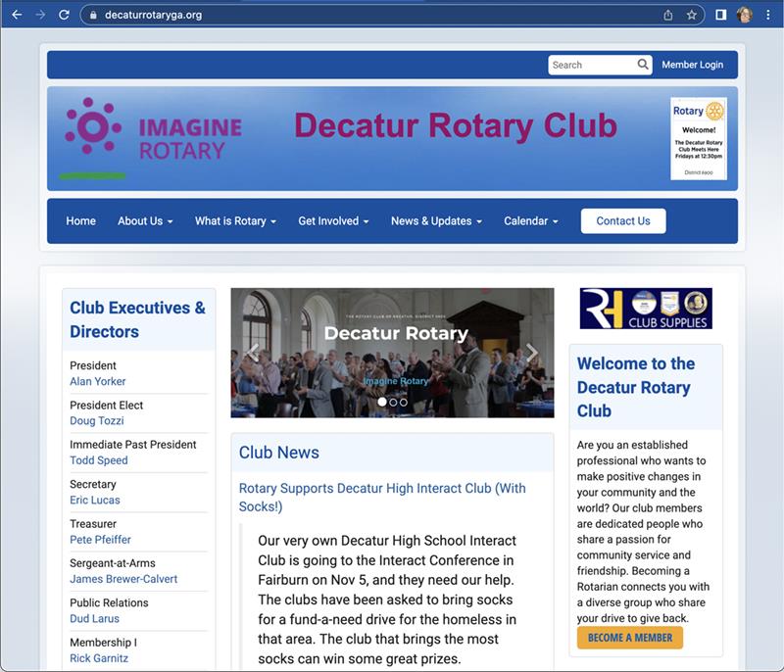
Task: Go to the Home menu item
Action: click(x=81, y=220)
